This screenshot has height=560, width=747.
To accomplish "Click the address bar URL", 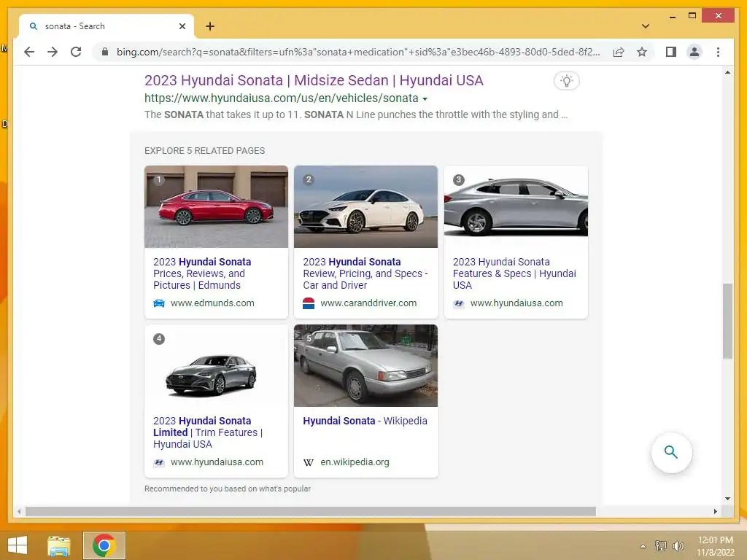I will tap(358, 52).
